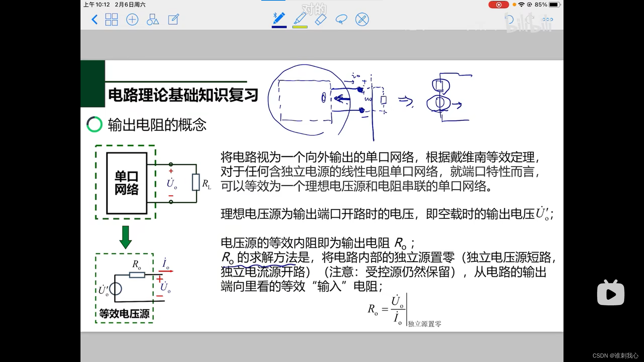Open the three-dot more menu
This screenshot has height=362, width=644.
pos(548,19)
